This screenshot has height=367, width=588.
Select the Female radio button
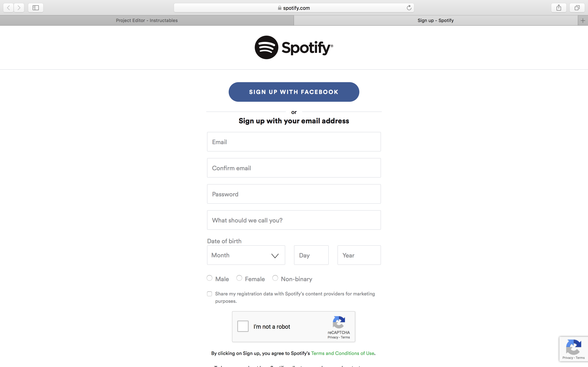point(239,278)
